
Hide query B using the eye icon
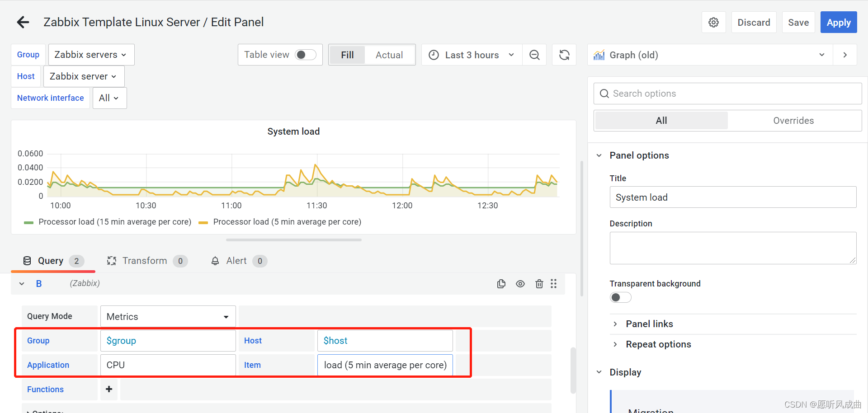click(x=520, y=283)
